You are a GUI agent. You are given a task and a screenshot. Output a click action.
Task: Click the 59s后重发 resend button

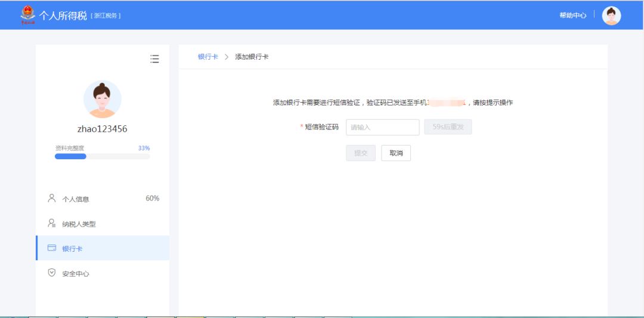pos(448,127)
